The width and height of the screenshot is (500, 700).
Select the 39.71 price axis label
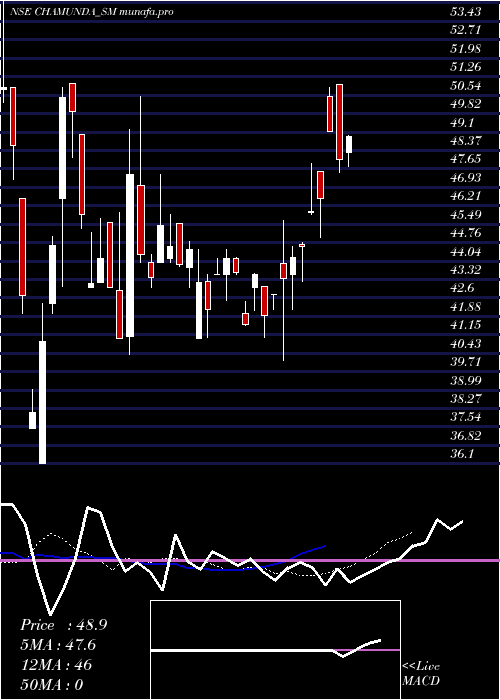(x=465, y=362)
